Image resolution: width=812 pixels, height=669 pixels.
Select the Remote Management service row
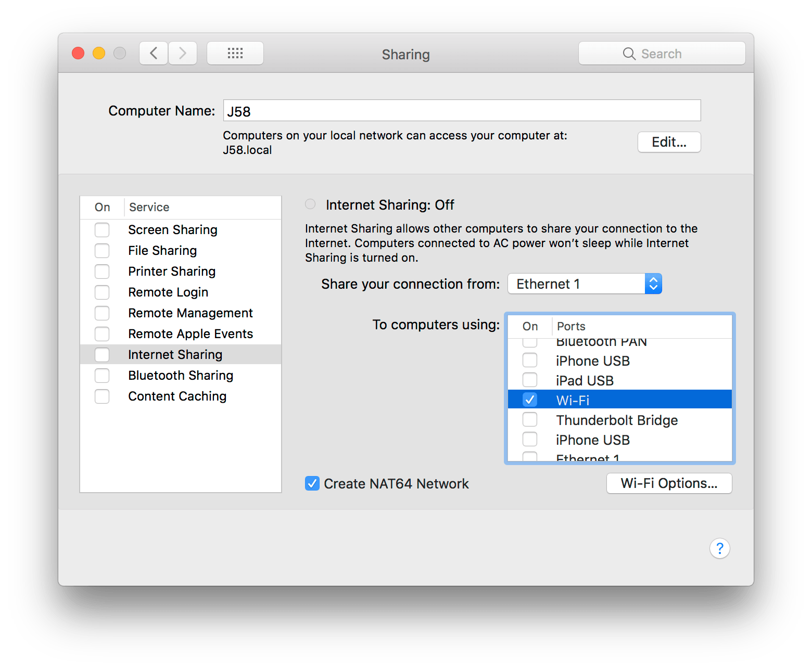click(x=181, y=313)
